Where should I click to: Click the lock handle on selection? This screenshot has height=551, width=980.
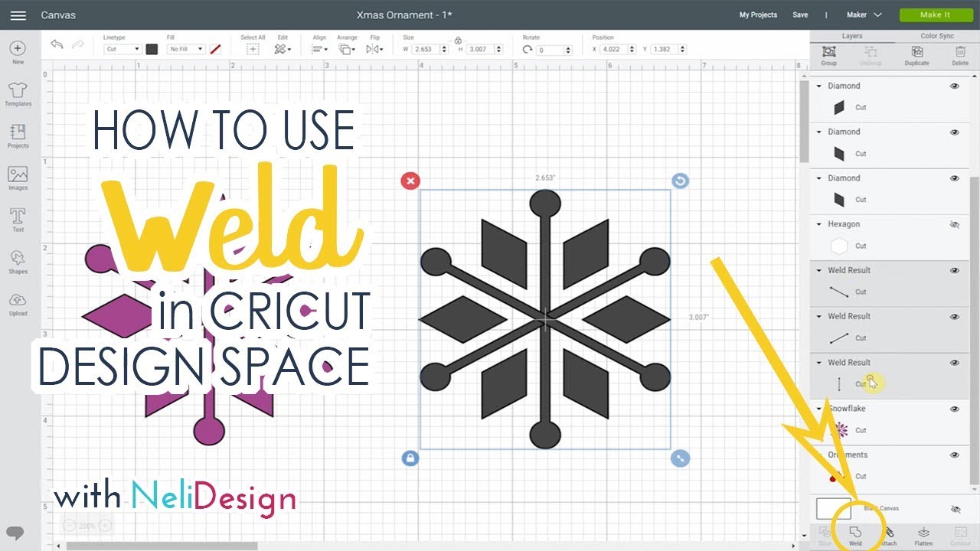[410, 458]
